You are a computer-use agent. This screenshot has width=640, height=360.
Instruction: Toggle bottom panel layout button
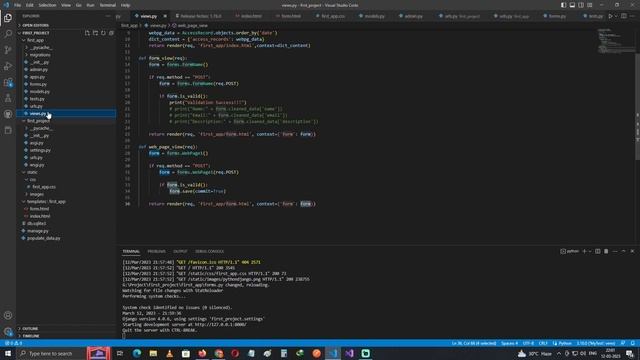click(x=572, y=5)
